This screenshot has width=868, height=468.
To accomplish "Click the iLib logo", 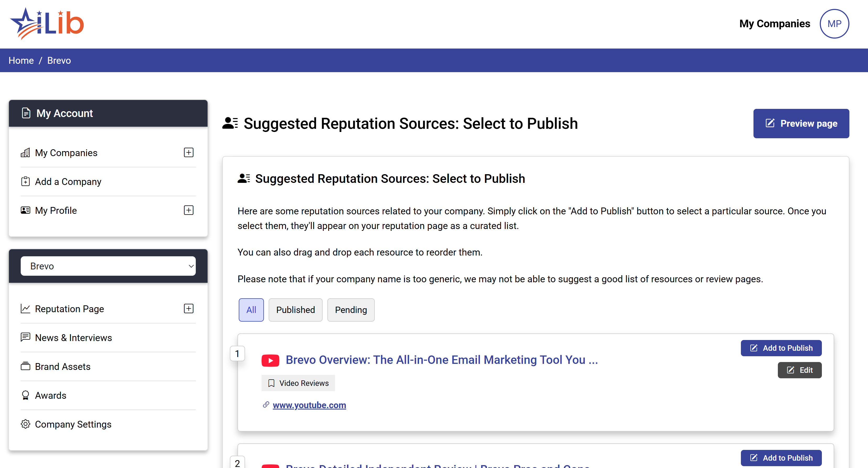I will 47,24.
